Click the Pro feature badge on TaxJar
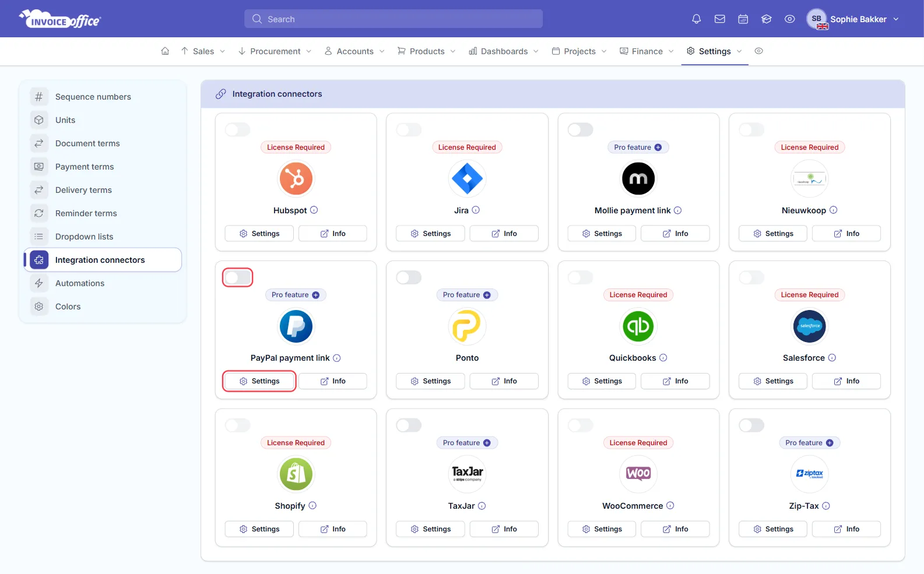Viewport: 924px width, 574px height. [467, 443]
